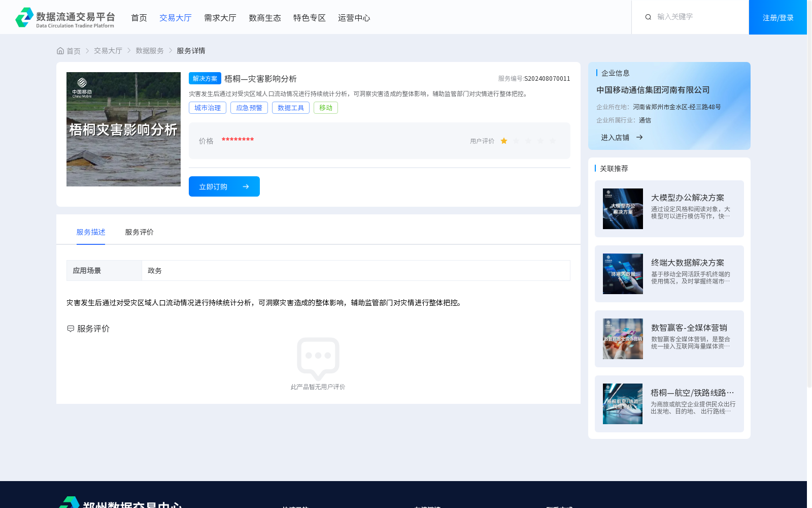The width and height of the screenshot is (812, 508).
Task: Open 首页 in the top navigation
Action: 139,18
